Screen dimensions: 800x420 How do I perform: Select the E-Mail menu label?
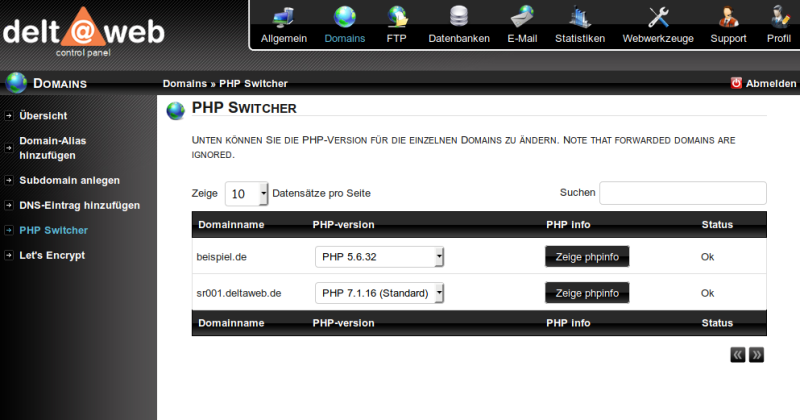click(x=522, y=38)
